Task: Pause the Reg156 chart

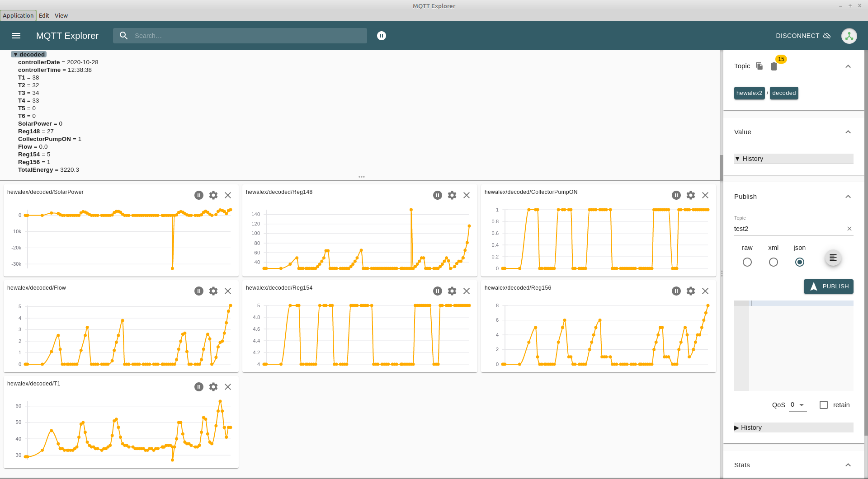Action: (676, 291)
